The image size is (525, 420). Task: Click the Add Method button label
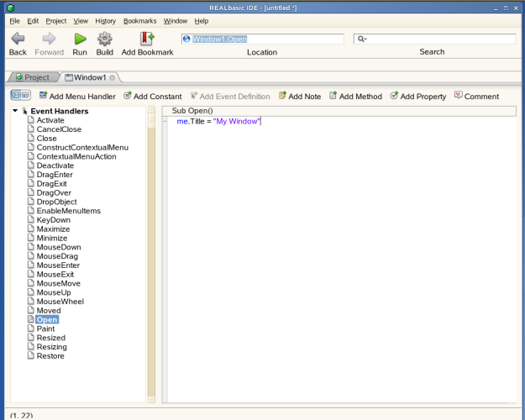[x=360, y=97]
